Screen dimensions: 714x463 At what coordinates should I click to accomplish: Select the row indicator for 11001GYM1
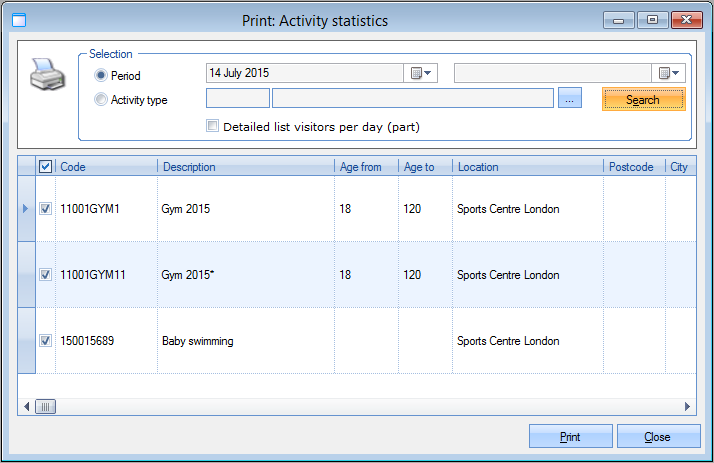click(x=26, y=209)
